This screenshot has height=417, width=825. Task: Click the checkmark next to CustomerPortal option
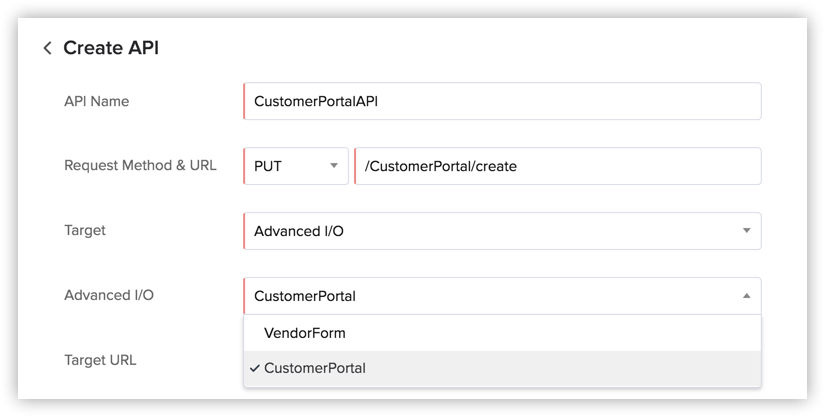pos(255,368)
